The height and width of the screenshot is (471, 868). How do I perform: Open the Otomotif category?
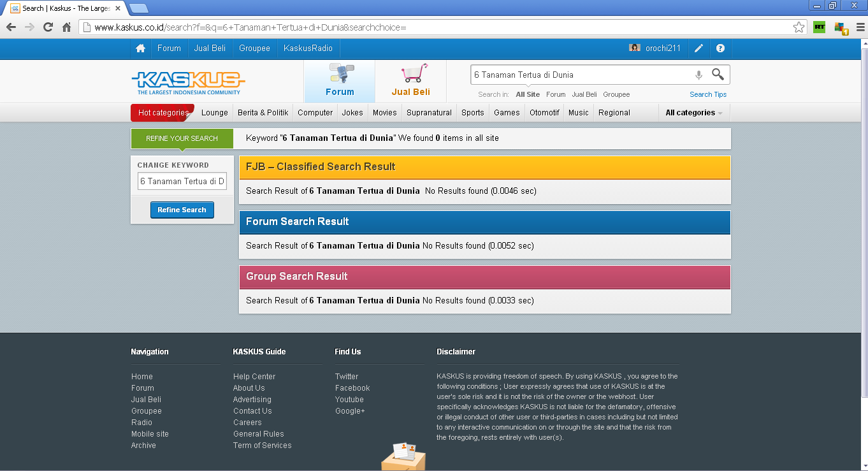(544, 113)
